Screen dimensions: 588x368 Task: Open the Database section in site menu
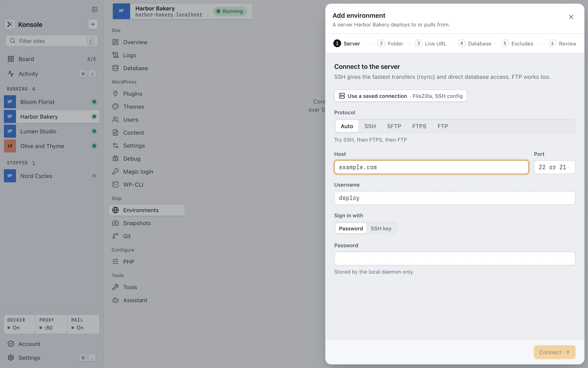[147, 68]
